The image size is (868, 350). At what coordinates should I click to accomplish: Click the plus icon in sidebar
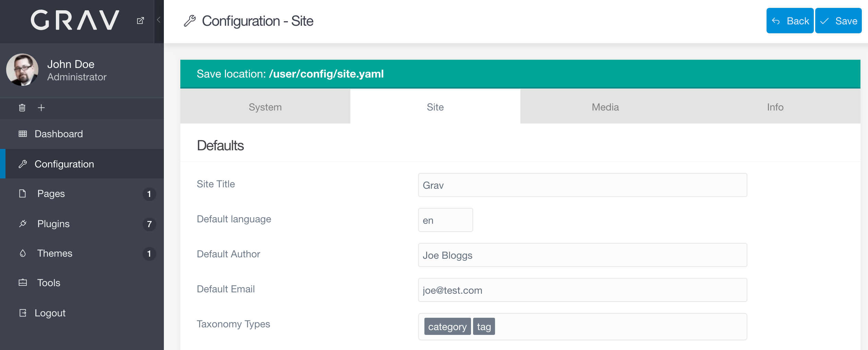[41, 107]
